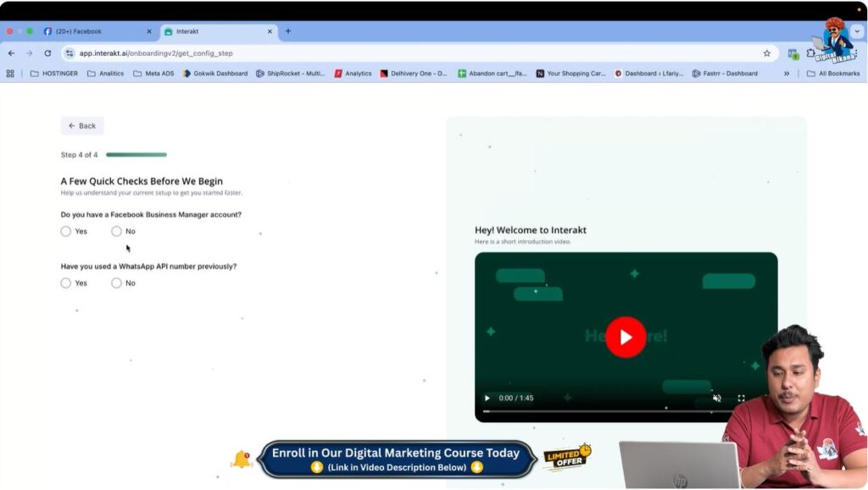
Task: Open the Analytics bookmark with red icon
Action: (x=353, y=73)
